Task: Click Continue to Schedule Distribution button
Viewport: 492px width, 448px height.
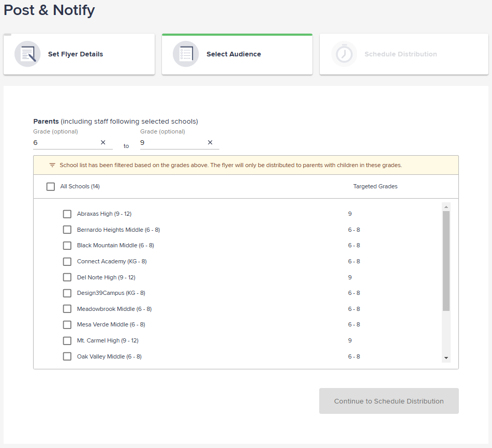Action: pyautogui.click(x=389, y=401)
